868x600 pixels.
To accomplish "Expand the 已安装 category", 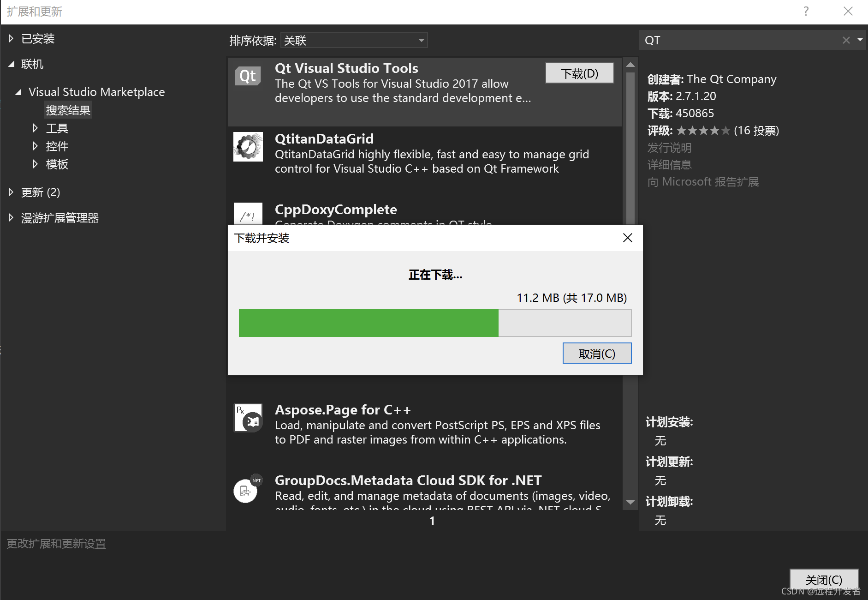I will (x=11, y=38).
